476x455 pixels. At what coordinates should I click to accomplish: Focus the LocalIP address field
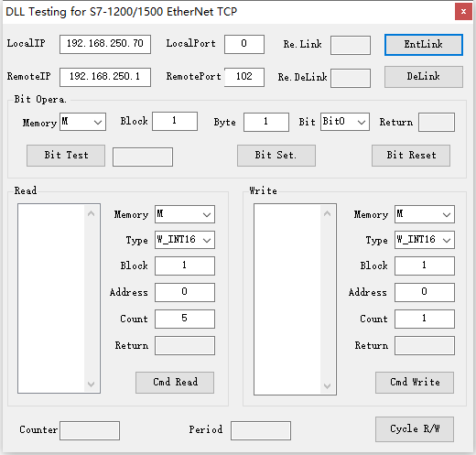coord(105,44)
